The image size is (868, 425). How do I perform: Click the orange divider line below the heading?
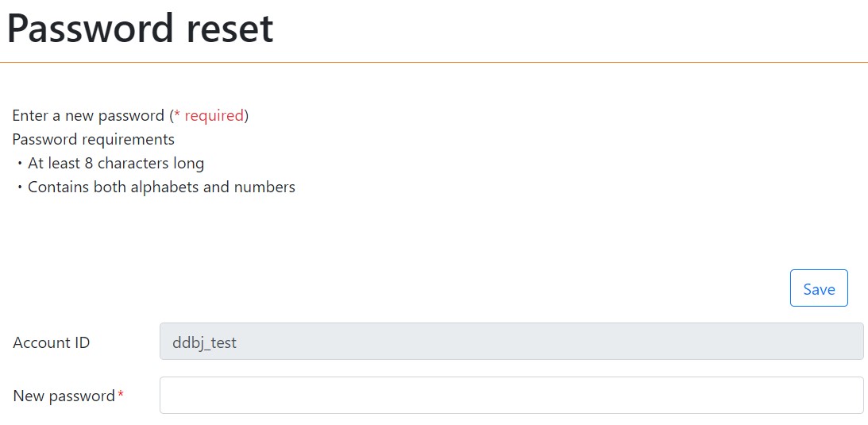[434, 61]
